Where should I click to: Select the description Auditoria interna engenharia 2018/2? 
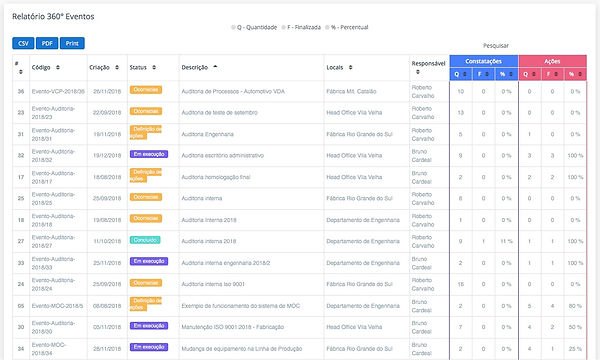pos(226,263)
